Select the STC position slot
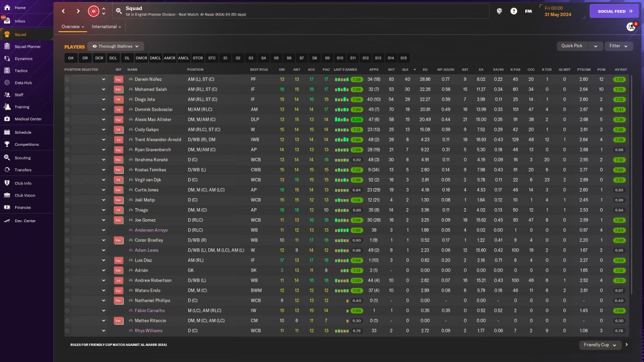 pyautogui.click(x=212, y=58)
